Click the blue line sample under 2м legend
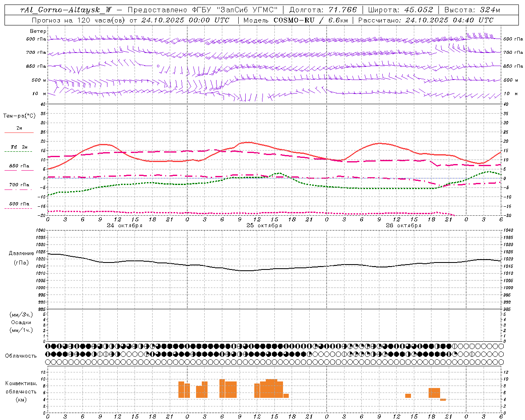Viewport: 525px width, 420px height. click(19, 133)
